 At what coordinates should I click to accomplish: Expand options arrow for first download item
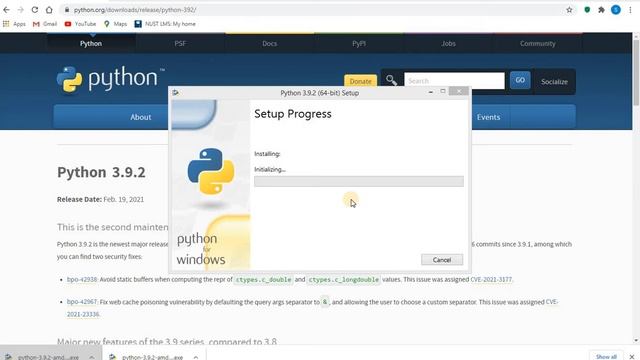pos(91,357)
